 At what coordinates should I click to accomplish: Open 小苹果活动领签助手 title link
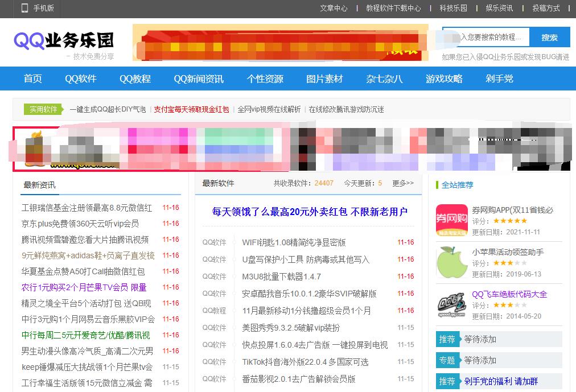508,252
